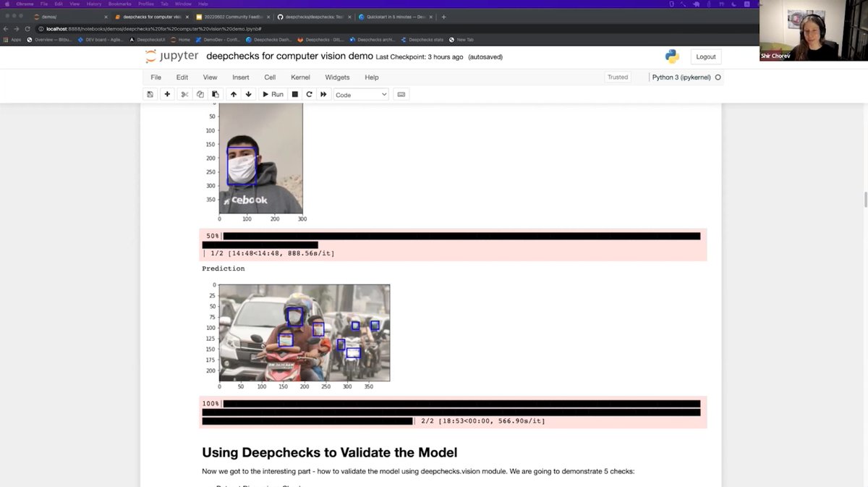868x487 pixels.
Task: Copy selected cells icon
Action: click(200, 94)
